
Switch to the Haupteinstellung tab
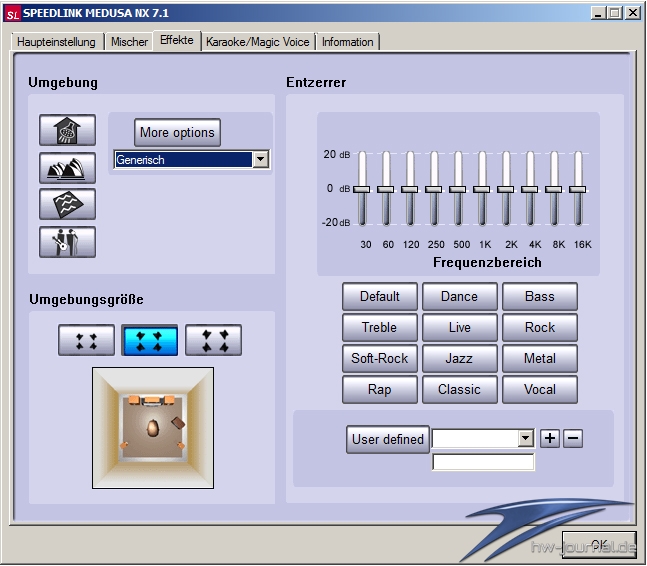[x=56, y=42]
